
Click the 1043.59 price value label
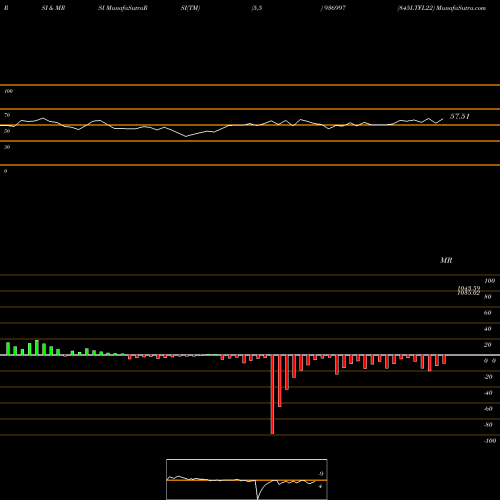click(x=469, y=288)
